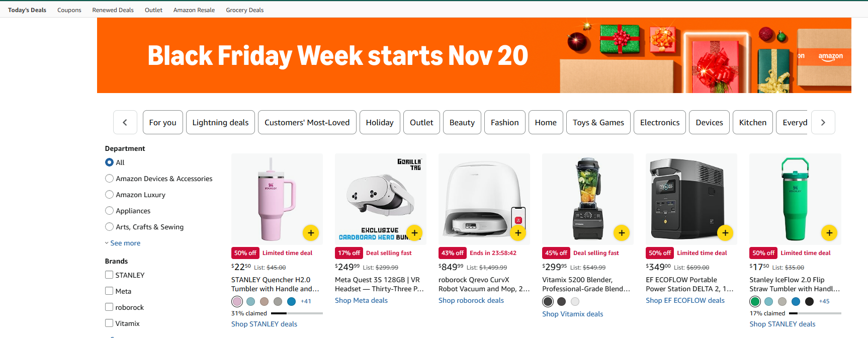Open the Vitamix 5200 Blender product image
868x338 pixels.
[587, 199]
